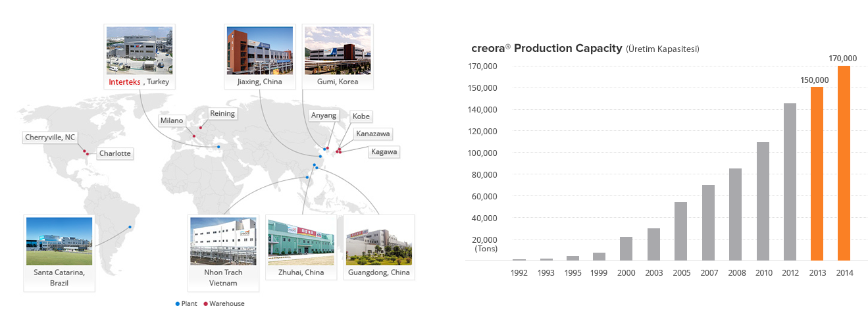Click the red warehouse marker near Milano
The image size is (868, 329).
(x=194, y=136)
